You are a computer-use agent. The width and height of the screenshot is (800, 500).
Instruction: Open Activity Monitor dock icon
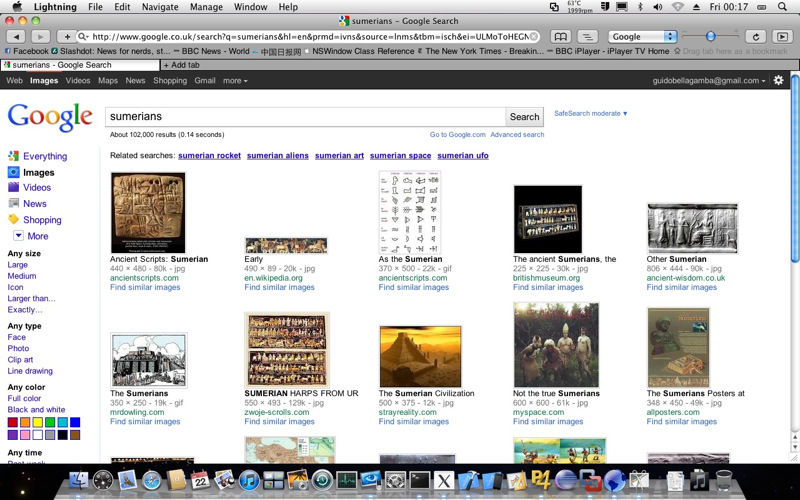pos(347,481)
